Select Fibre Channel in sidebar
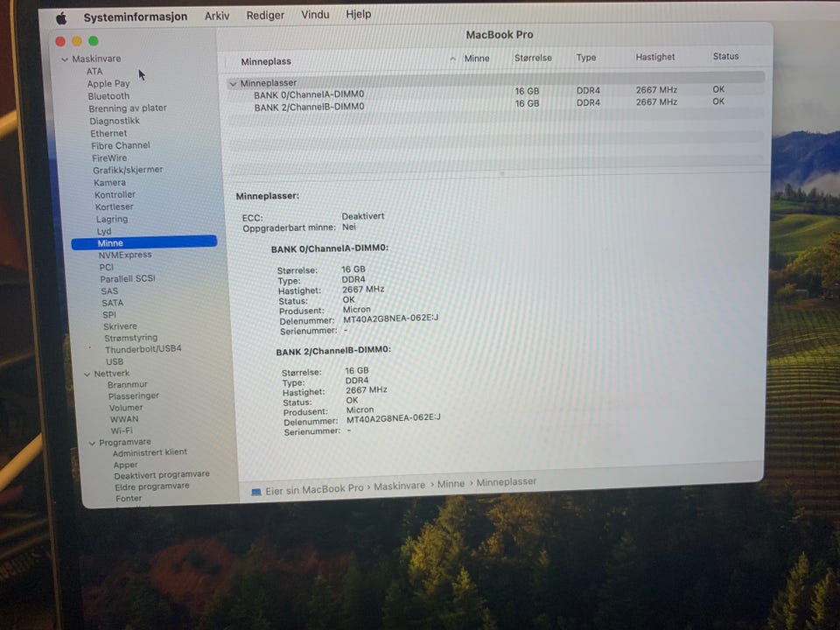Viewport: 840px width, 630px height. point(121,146)
